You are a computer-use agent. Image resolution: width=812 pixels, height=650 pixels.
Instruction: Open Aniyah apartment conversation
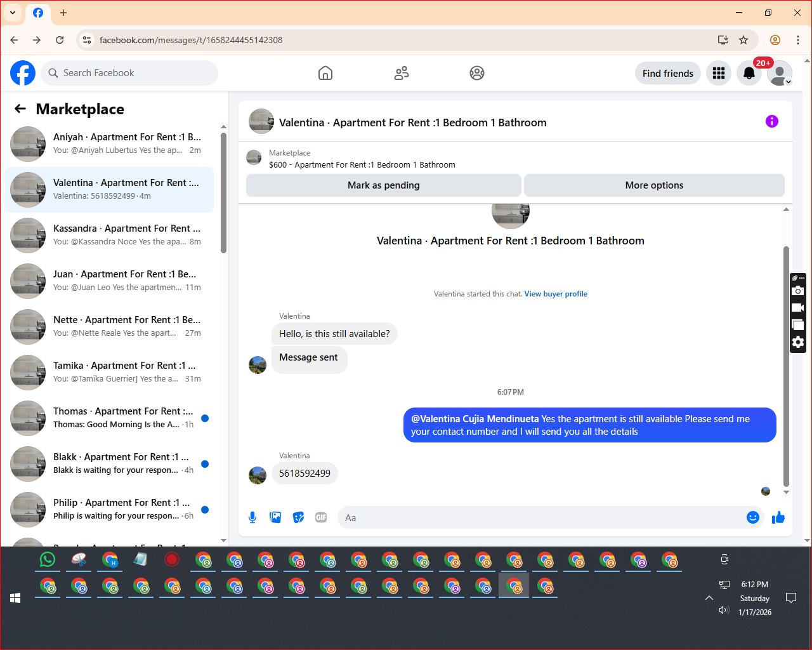(x=110, y=144)
